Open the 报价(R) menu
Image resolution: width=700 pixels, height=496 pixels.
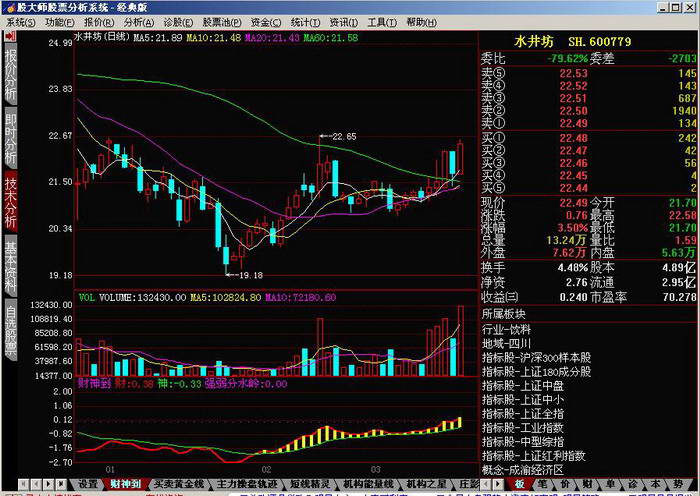click(100, 22)
